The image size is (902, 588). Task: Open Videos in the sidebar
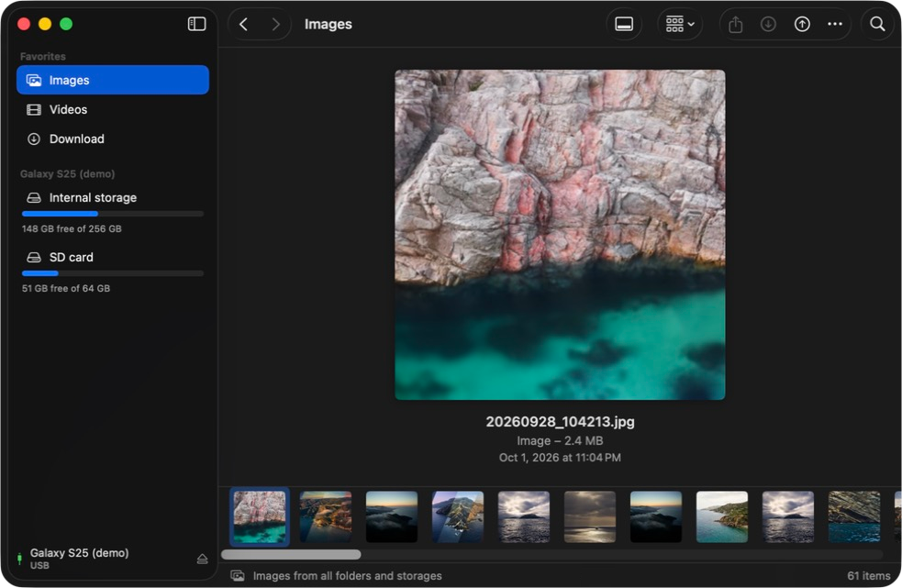[113, 109]
